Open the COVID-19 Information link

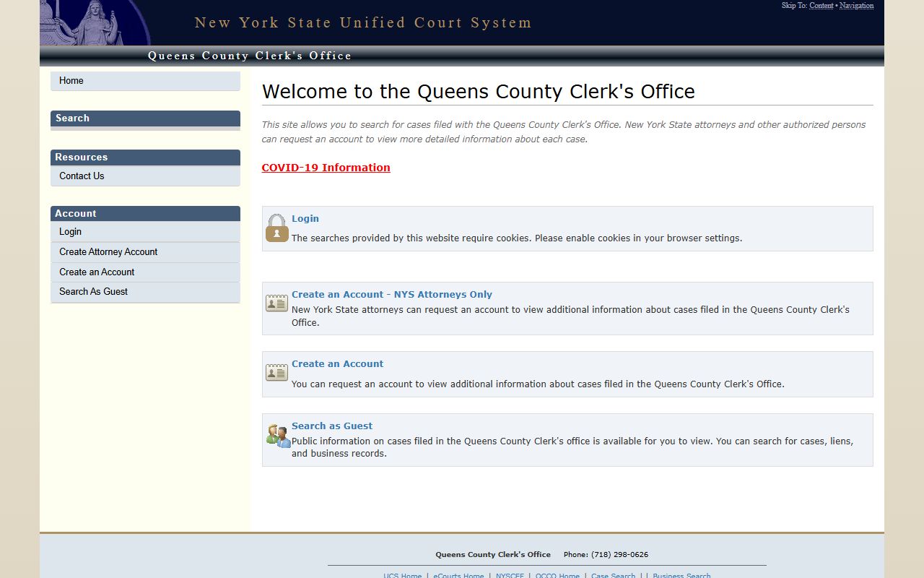(326, 168)
